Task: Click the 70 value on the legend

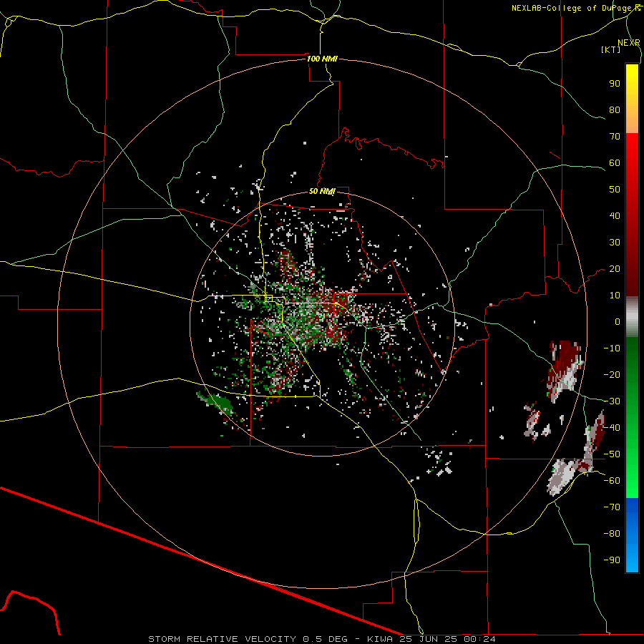Action: pos(615,137)
